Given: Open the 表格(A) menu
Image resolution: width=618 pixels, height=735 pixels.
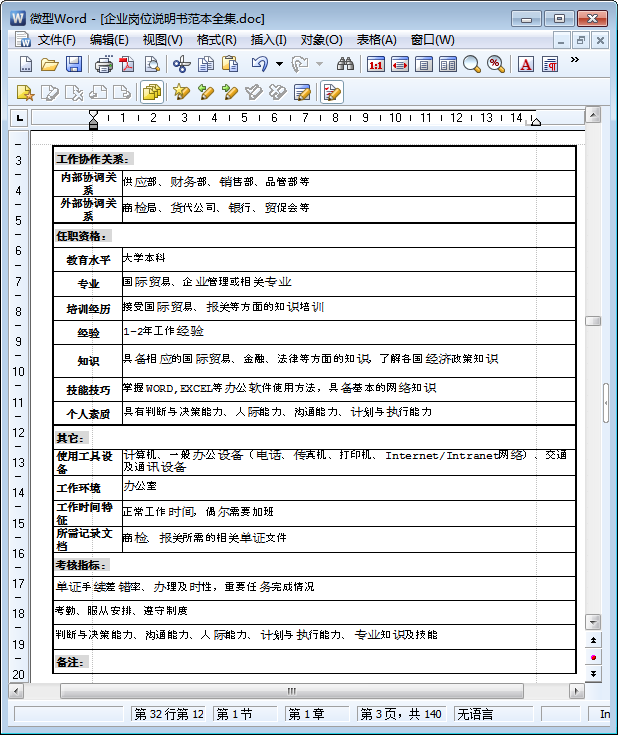Looking at the screenshot, I should 377,40.
